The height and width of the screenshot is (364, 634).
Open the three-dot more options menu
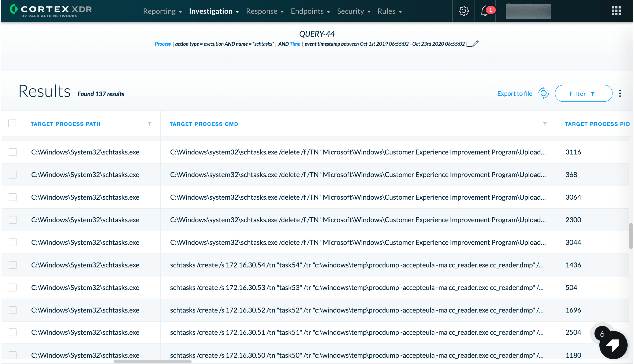pos(620,94)
